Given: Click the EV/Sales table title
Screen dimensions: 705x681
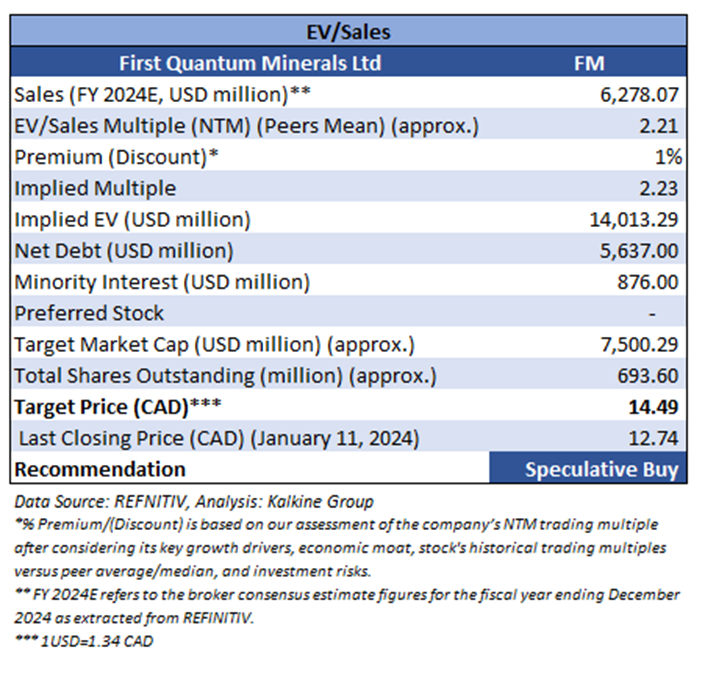Looking at the screenshot, I should pos(348,32).
